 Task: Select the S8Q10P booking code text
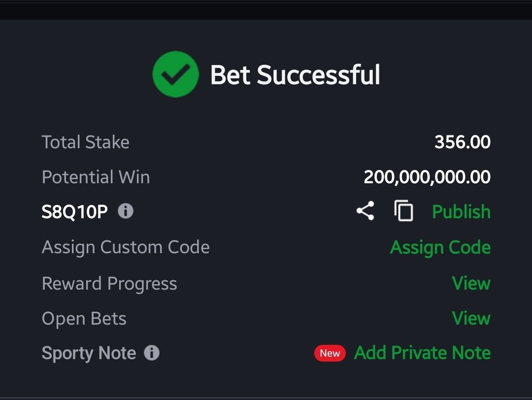pos(75,212)
